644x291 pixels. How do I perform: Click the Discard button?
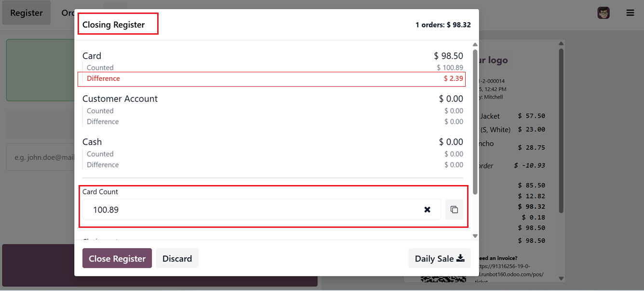(x=177, y=258)
